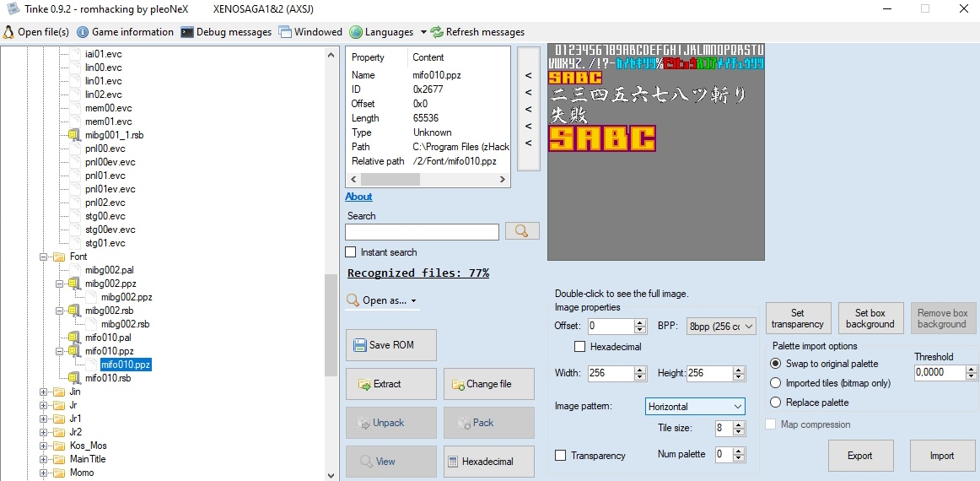The width and height of the screenshot is (980, 481).
Task: Toggle Windowed mode
Action: (310, 32)
